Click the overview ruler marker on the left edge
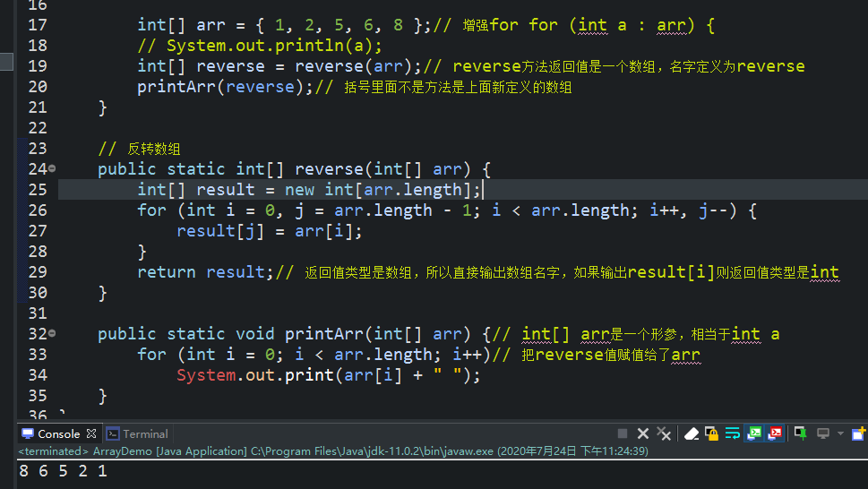 pos(6,62)
